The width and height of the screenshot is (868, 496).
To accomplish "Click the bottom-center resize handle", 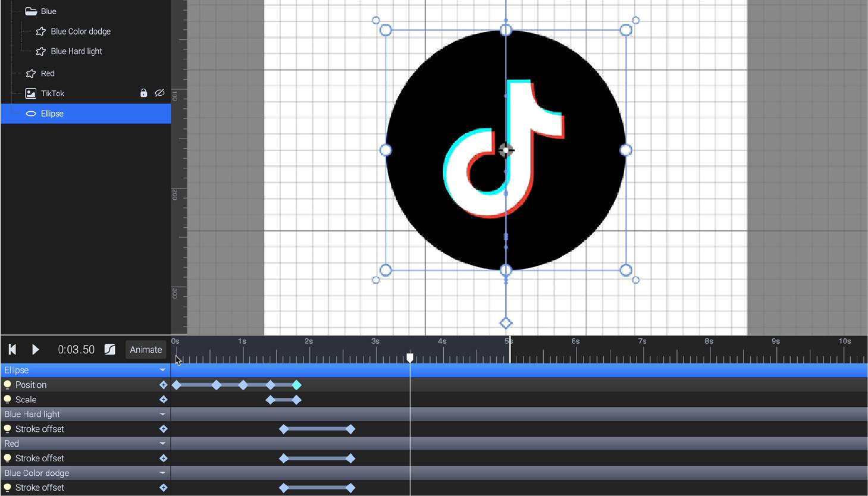I will coord(506,271).
